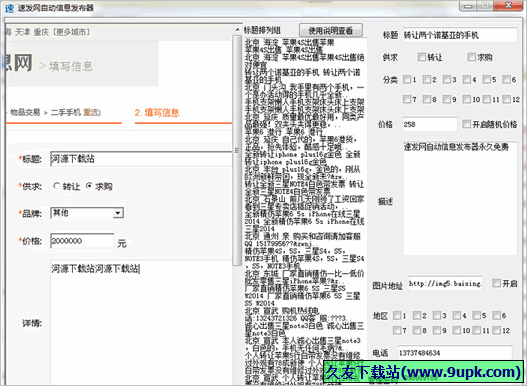Check the 求购 checkbox in right panel
The image size is (527, 386).
[x=471, y=57]
